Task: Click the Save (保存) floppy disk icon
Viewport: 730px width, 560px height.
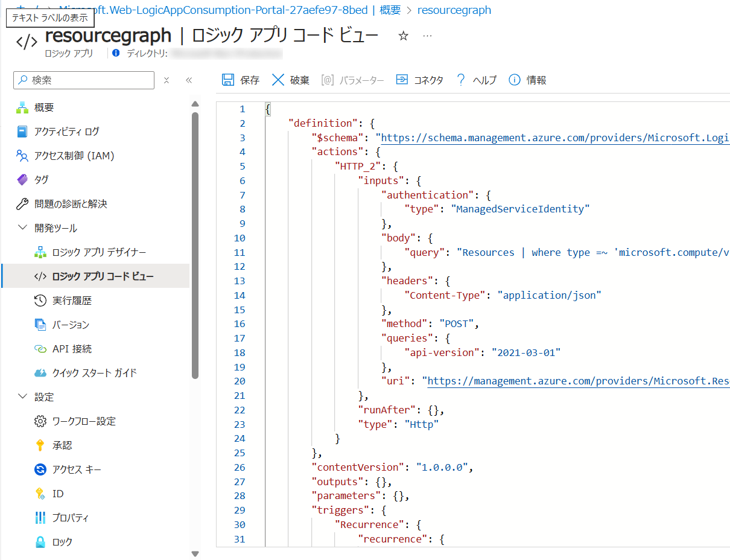Action: pos(228,80)
